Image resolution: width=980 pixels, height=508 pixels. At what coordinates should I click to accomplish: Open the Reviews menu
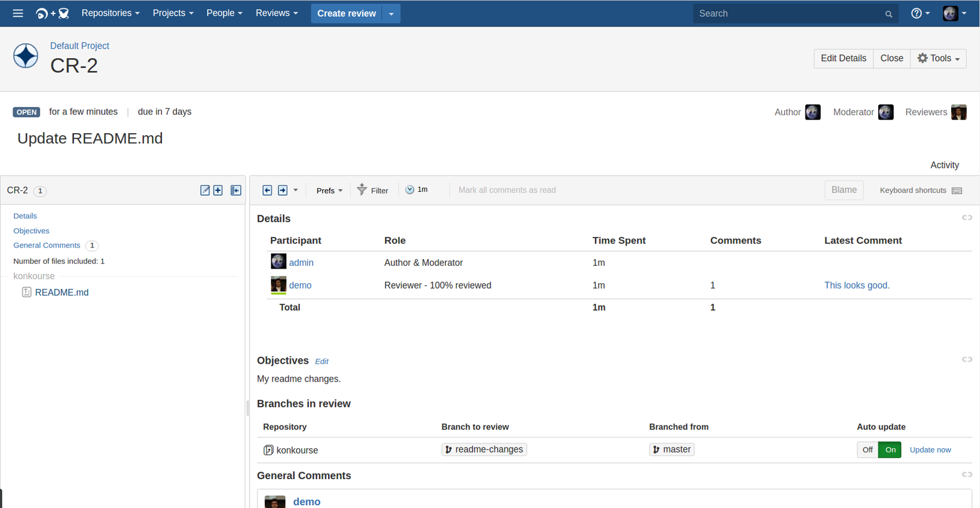pos(276,13)
